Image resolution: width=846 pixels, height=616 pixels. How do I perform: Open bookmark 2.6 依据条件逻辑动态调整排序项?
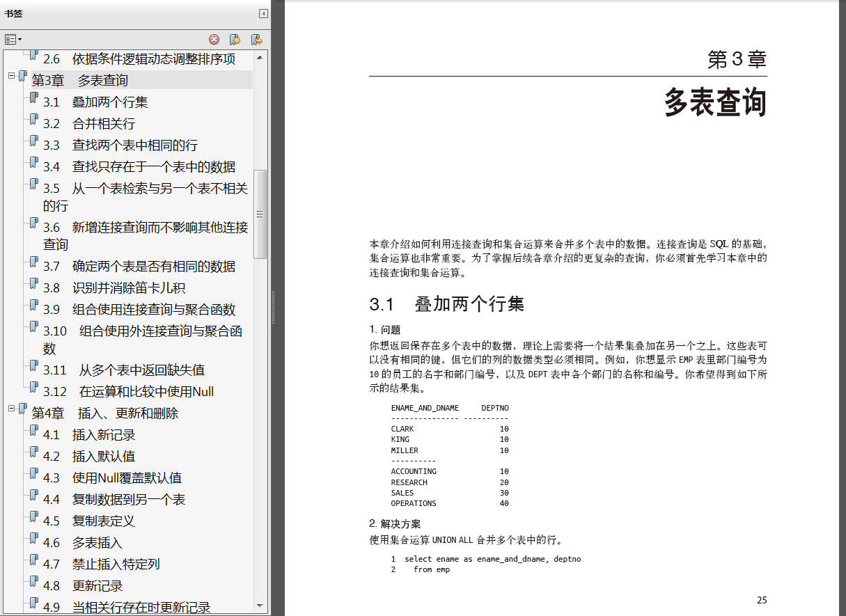pos(139,59)
